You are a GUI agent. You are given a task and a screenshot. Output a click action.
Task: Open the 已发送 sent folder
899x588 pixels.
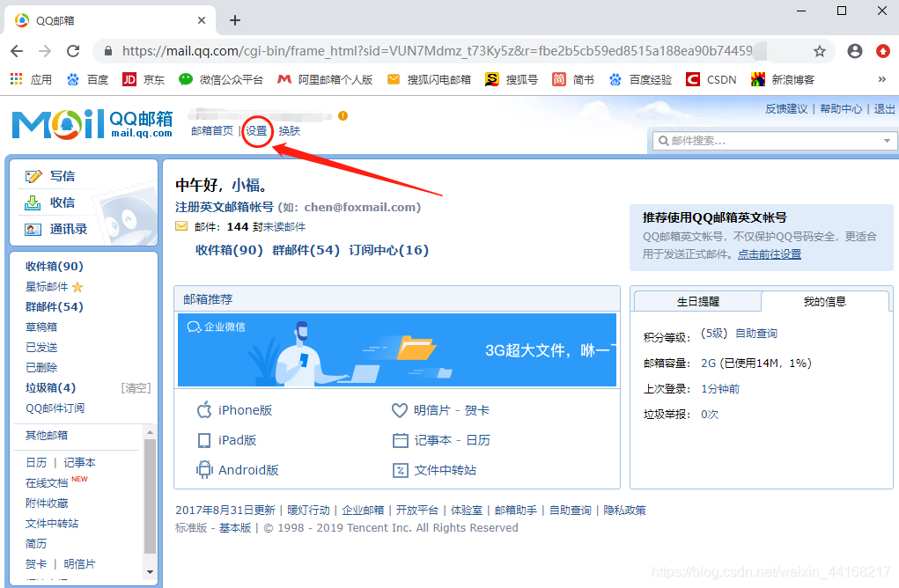click(x=41, y=348)
